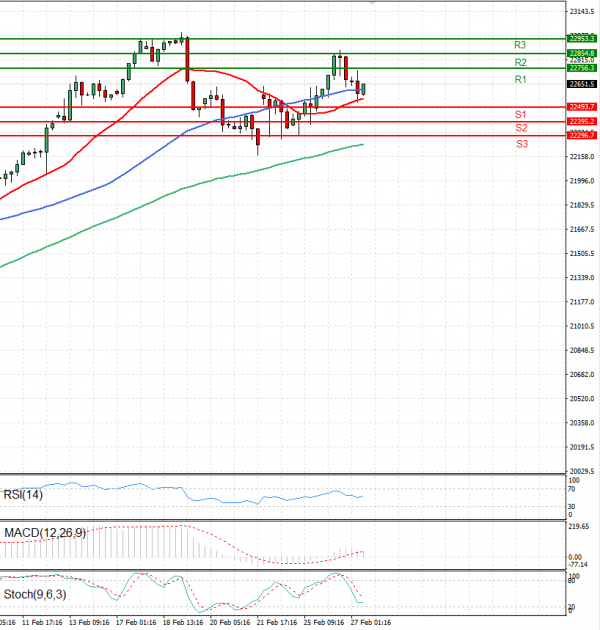Click the R1 resistance label
The width and height of the screenshot is (600, 630).
click(x=520, y=80)
